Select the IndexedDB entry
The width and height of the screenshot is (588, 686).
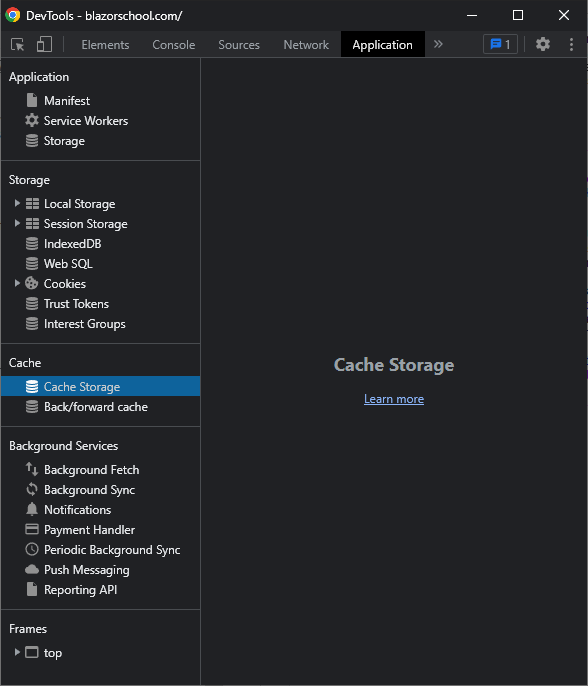[x=73, y=244]
